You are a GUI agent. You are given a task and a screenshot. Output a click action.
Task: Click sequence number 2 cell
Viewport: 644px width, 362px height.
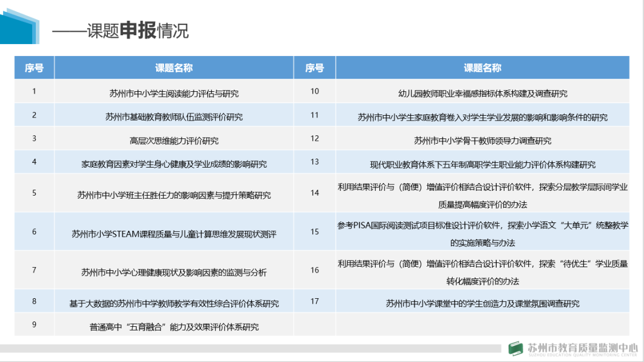(34, 115)
